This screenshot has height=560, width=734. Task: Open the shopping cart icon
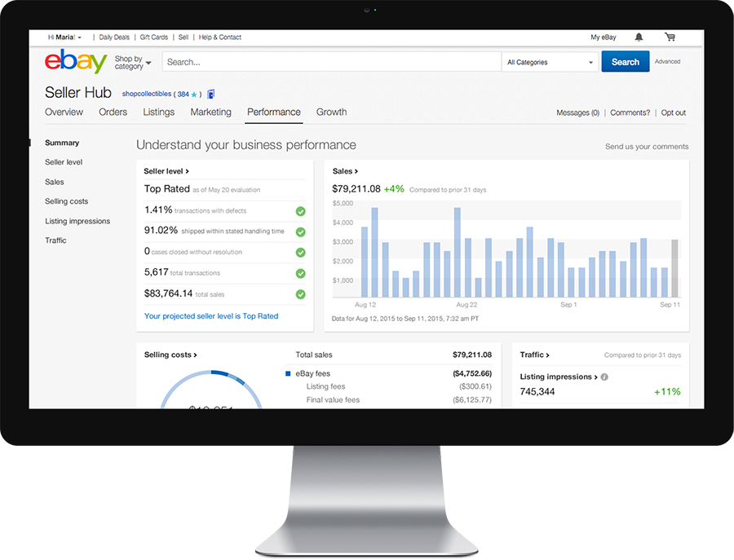point(670,37)
